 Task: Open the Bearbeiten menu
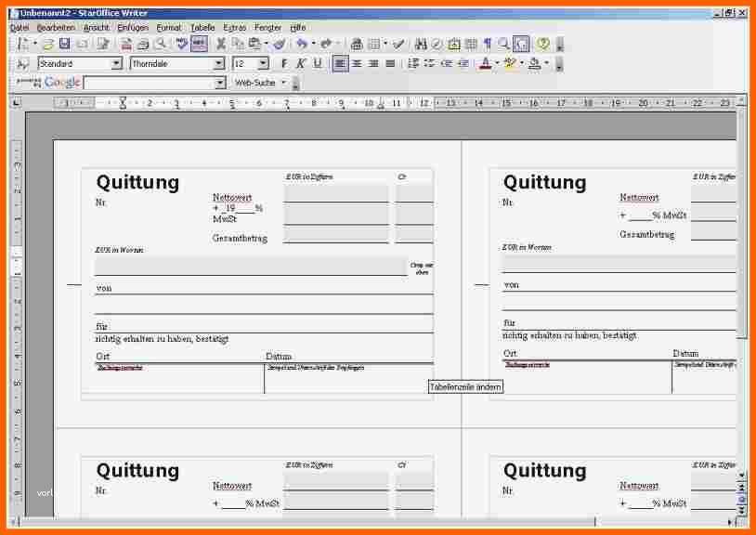coord(56,28)
